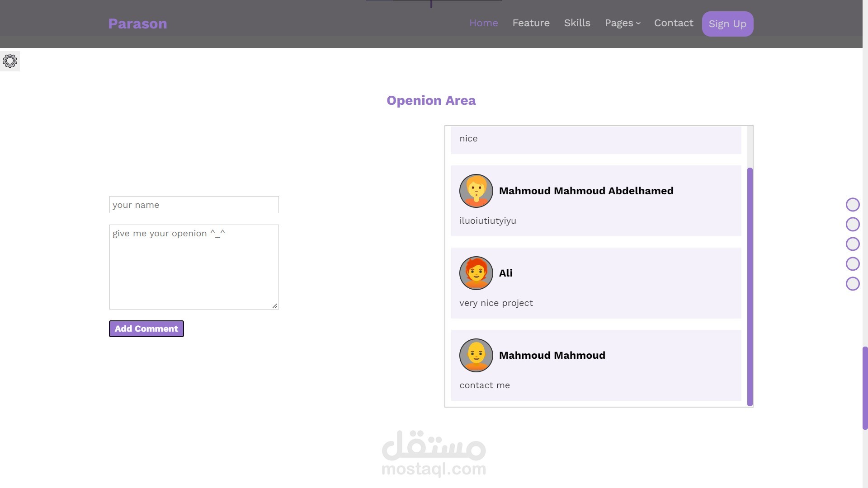Click the comments list purple scrollbar thumb
Viewport: 868px width, 488px height.
point(750,286)
